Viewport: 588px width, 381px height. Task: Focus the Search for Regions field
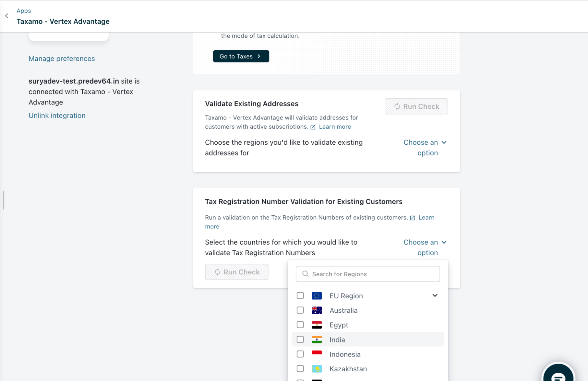click(368, 274)
